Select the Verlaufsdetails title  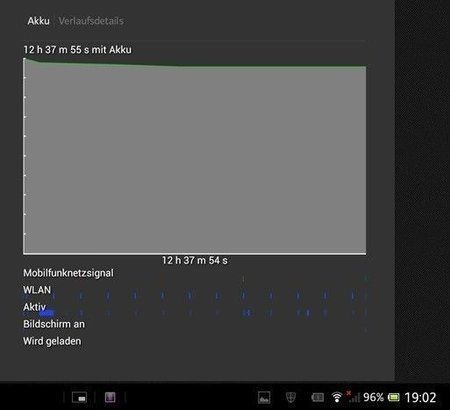(91, 21)
